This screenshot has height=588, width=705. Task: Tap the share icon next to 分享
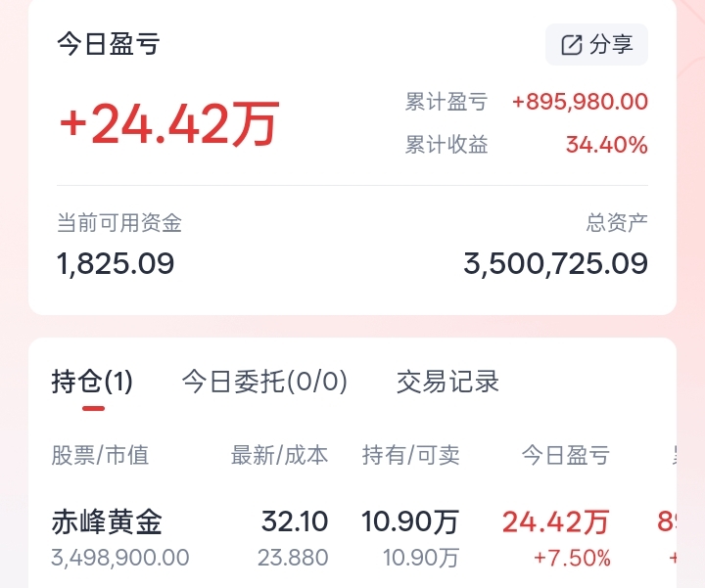click(x=571, y=45)
